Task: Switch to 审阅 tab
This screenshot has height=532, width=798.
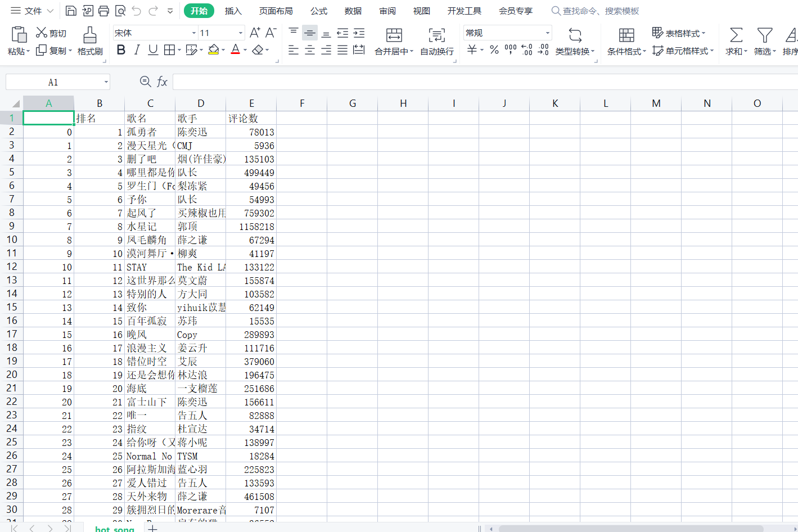Action: point(387,11)
